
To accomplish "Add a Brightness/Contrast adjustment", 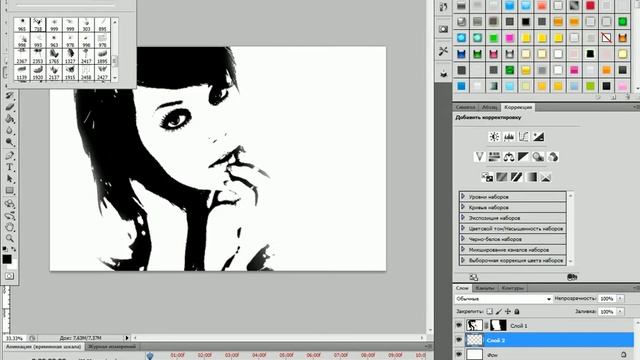I will pyautogui.click(x=494, y=137).
